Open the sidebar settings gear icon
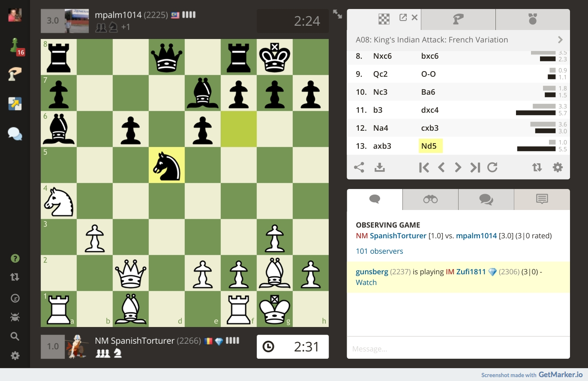588x381 pixels. click(15, 356)
